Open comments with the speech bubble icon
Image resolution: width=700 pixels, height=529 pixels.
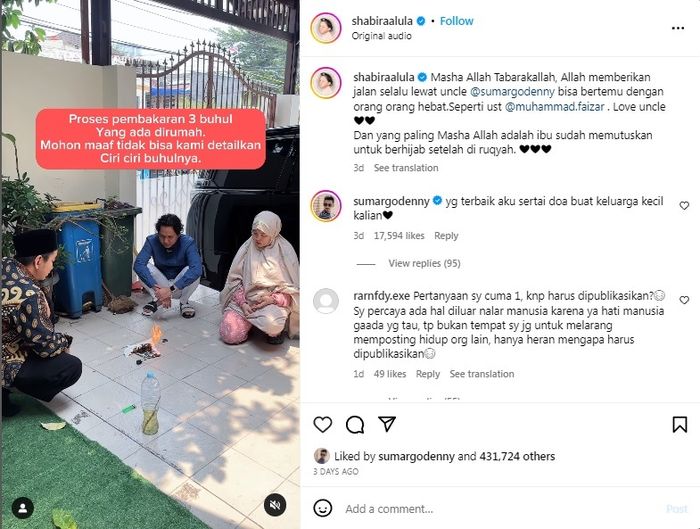tap(355, 425)
